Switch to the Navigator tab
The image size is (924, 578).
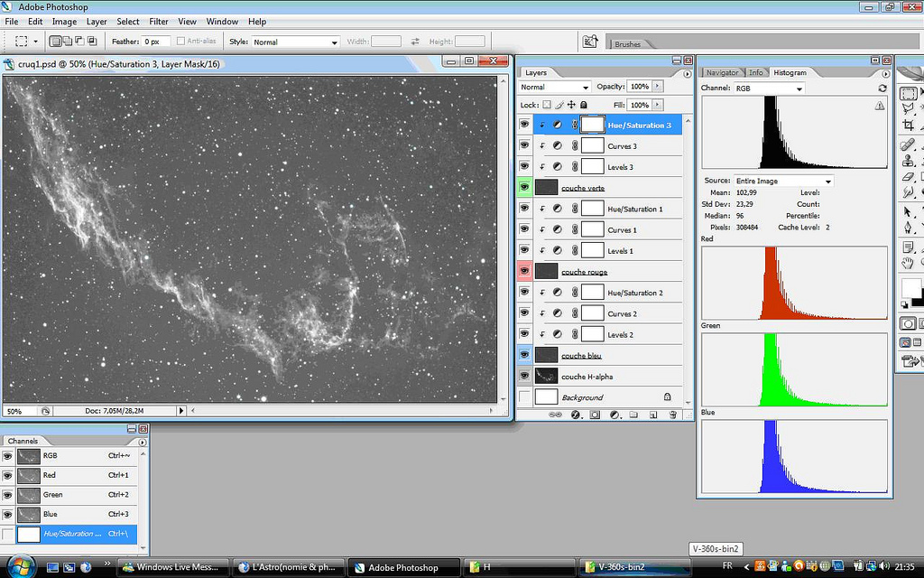(x=722, y=72)
